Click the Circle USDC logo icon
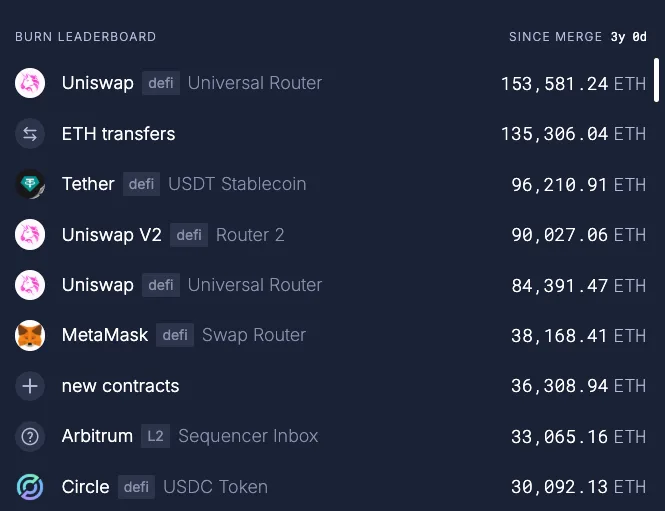This screenshot has width=665, height=511. 30,487
